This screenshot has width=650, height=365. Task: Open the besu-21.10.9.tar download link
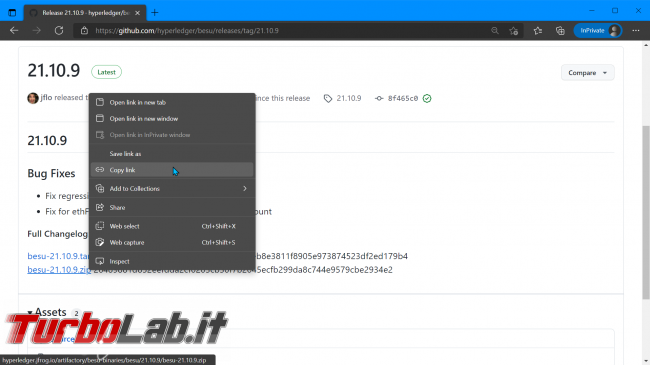(x=58, y=256)
